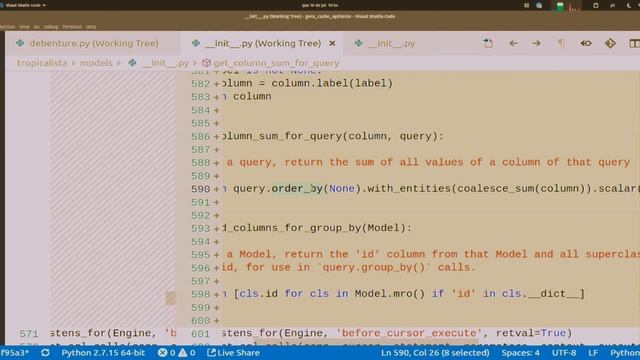The height and width of the screenshot is (360, 640).
Task: Click Ln 590, Col 26 position indicator
Action: click(x=435, y=353)
